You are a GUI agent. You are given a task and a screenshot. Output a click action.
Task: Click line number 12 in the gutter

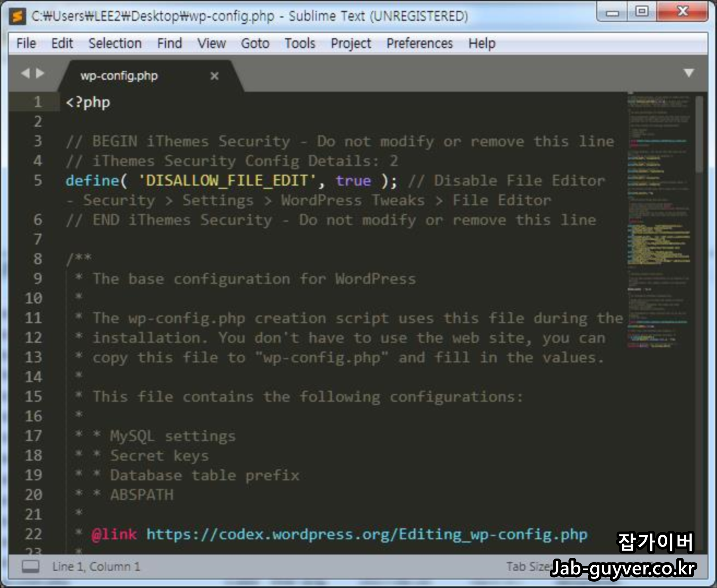pos(33,338)
